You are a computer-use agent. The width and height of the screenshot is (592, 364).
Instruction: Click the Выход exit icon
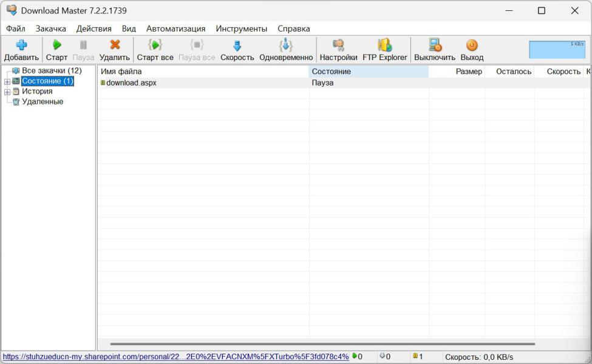click(472, 45)
